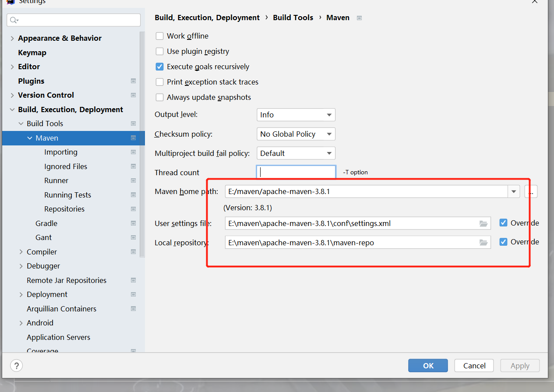Click the OK button
The image size is (554, 392).
click(x=428, y=366)
